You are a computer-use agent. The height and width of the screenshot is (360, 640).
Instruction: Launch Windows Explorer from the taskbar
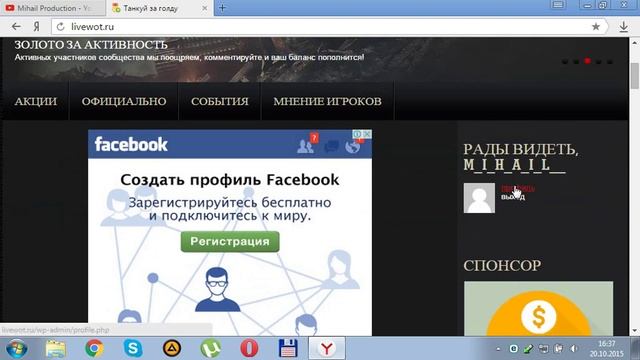[x=56, y=349]
